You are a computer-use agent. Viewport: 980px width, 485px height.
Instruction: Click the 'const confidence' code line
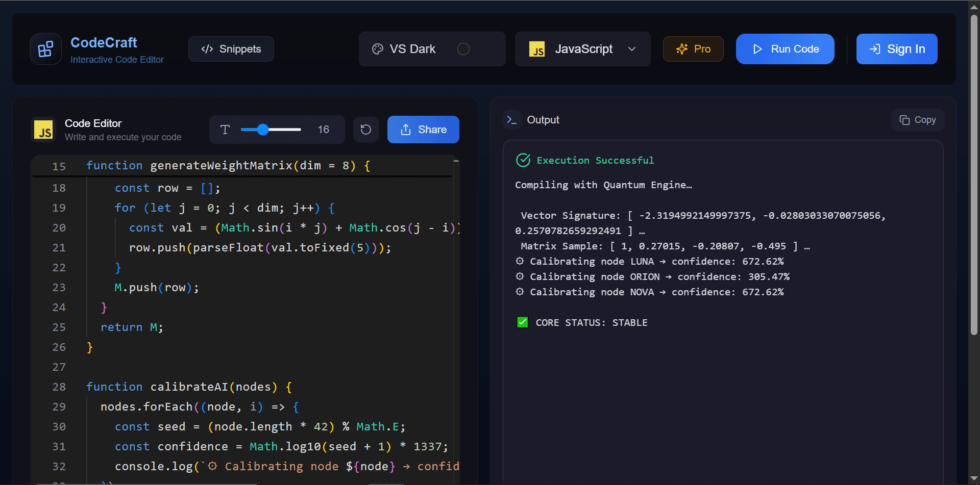pos(281,446)
